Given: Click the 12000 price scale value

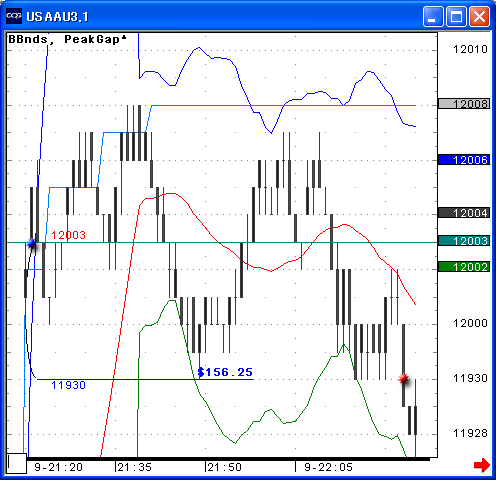Looking at the screenshot, I should 470,323.
